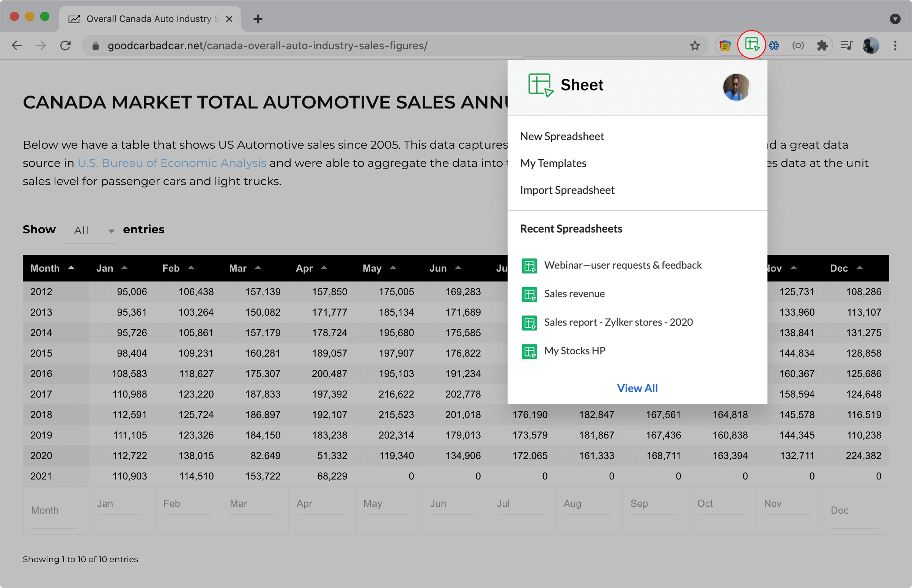Click the media control playlist icon

tap(846, 46)
